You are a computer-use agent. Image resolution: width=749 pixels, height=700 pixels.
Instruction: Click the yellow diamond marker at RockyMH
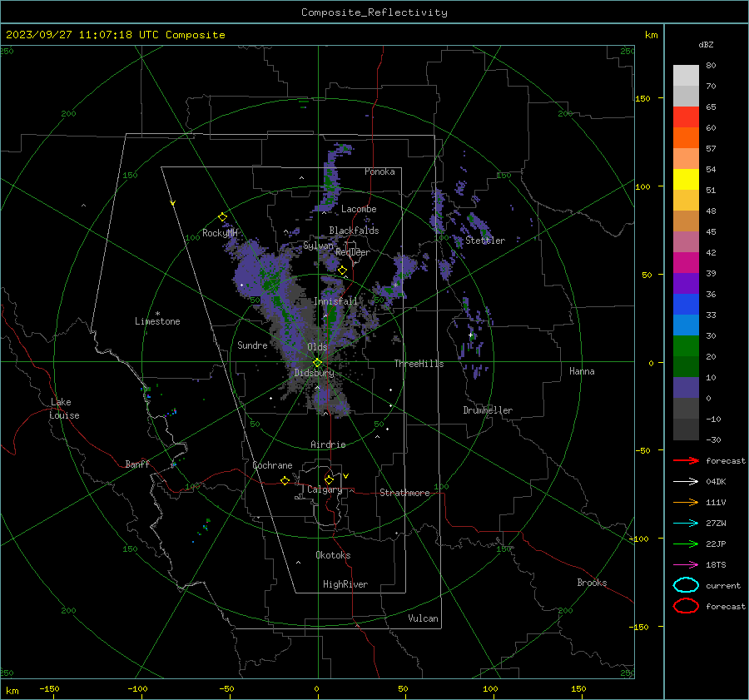[222, 217]
